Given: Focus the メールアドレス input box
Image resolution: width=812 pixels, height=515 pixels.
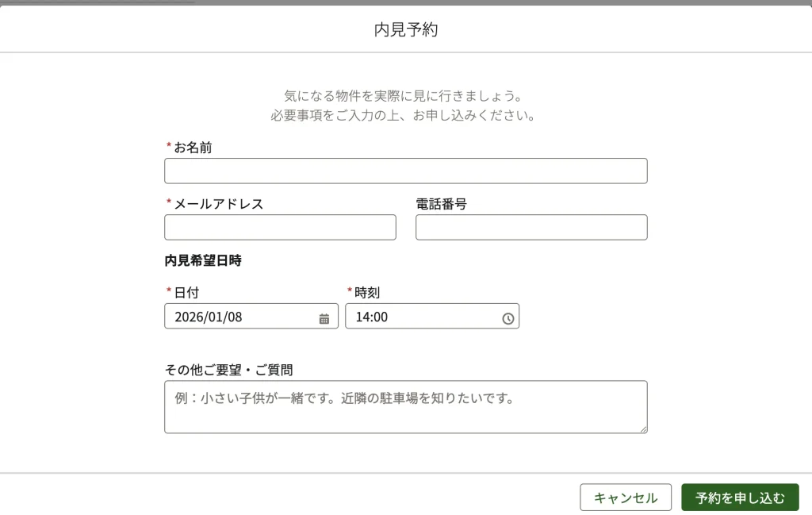Looking at the screenshot, I should 280,227.
